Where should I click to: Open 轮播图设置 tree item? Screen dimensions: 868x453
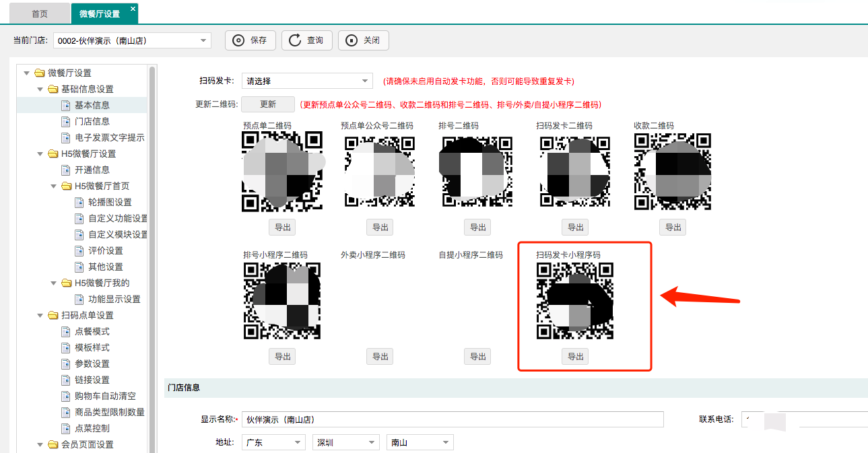[110, 202]
